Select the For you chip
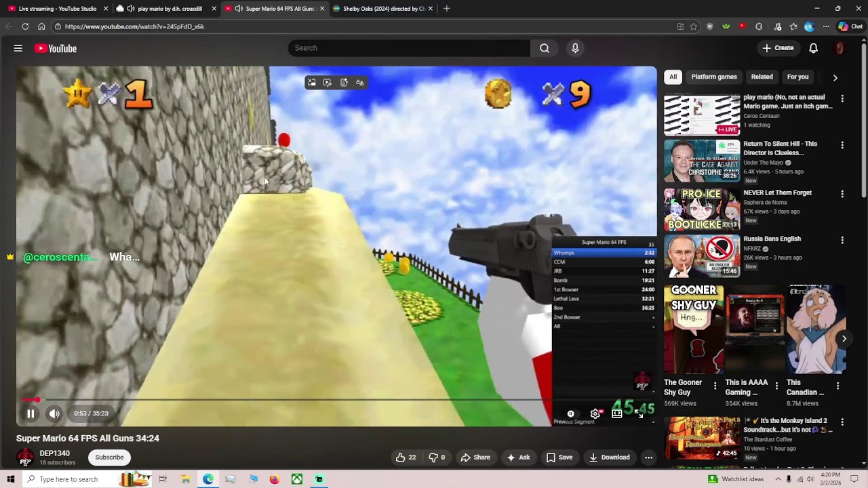 pyautogui.click(x=797, y=77)
